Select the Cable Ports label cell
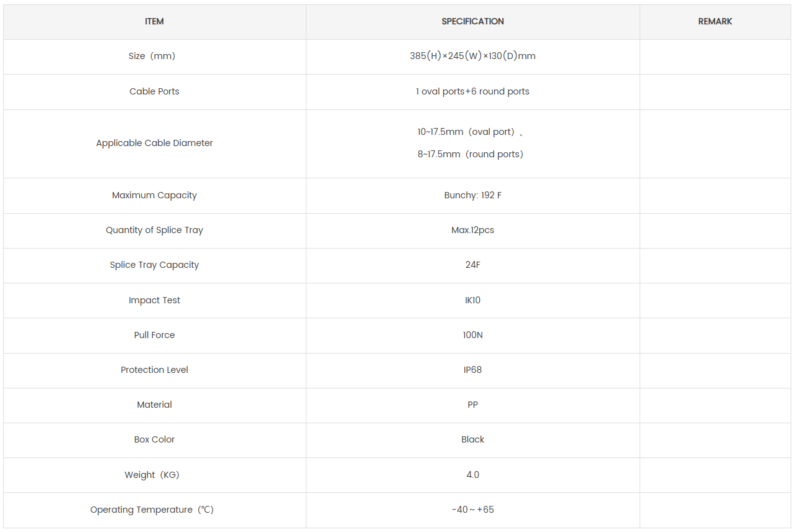The width and height of the screenshot is (795, 532). (x=154, y=91)
